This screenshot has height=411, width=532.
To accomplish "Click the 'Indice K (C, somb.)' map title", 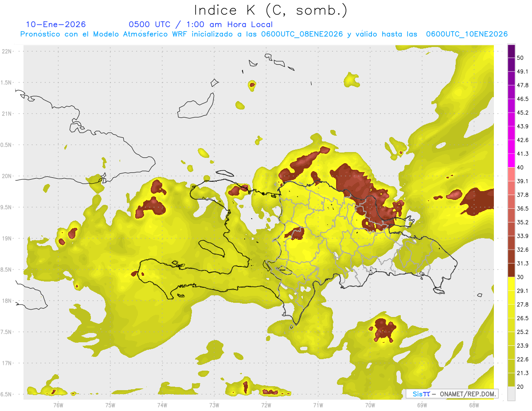I will pyautogui.click(x=271, y=10).
